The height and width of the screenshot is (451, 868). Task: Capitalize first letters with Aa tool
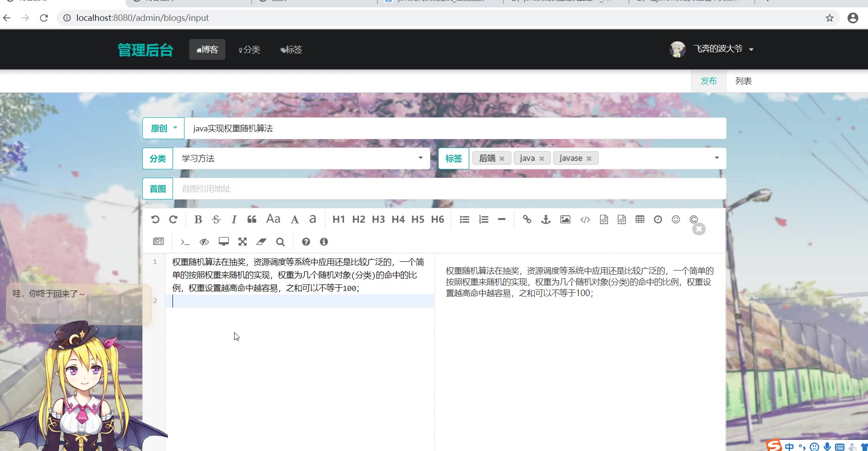[273, 219]
